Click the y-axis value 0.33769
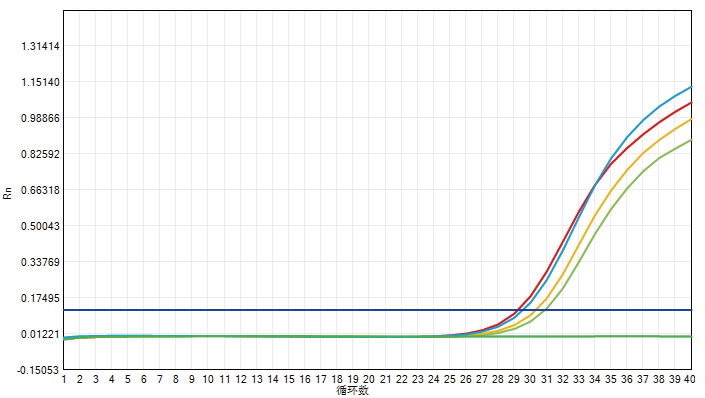 40,262
